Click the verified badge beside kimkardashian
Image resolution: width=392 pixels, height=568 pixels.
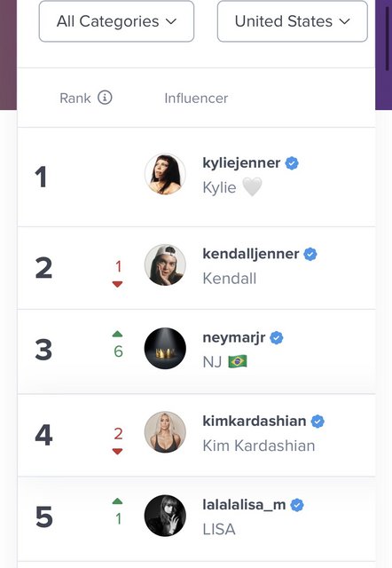click(x=318, y=422)
